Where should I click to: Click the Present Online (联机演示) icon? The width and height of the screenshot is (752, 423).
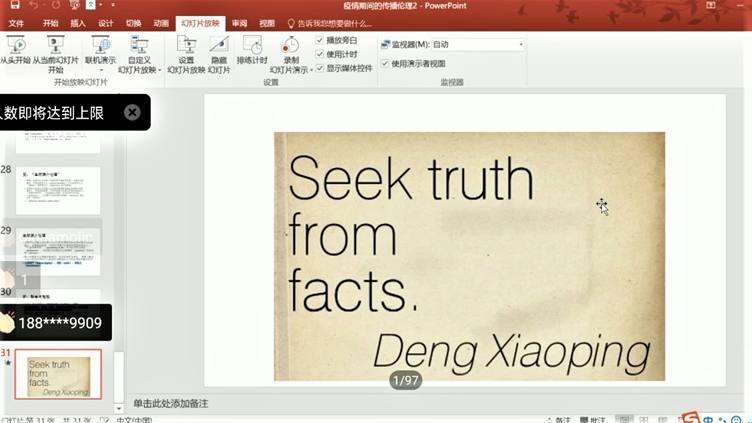(x=100, y=46)
